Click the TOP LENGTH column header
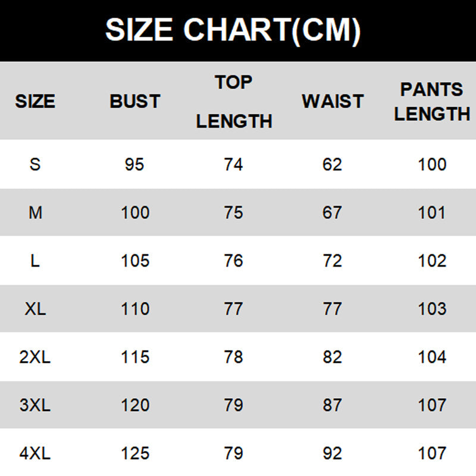Viewport: 476px width, 476px height. pos(234,102)
